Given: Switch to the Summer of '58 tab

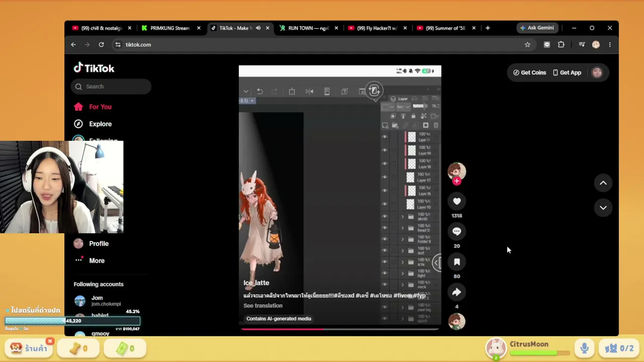Looking at the screenshot, I should tap(446, 28).
